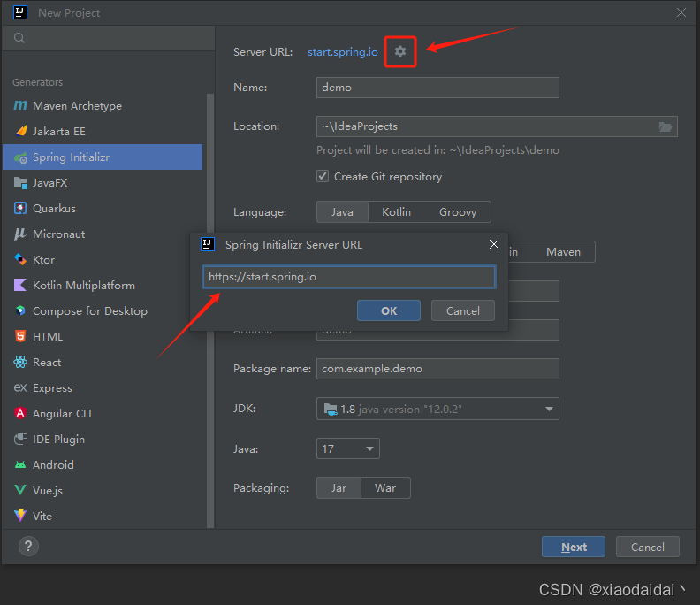Click OK in server URL dialog
This screenshot has width=700, height=605.
pyautogui.click(x=389, y=310)
